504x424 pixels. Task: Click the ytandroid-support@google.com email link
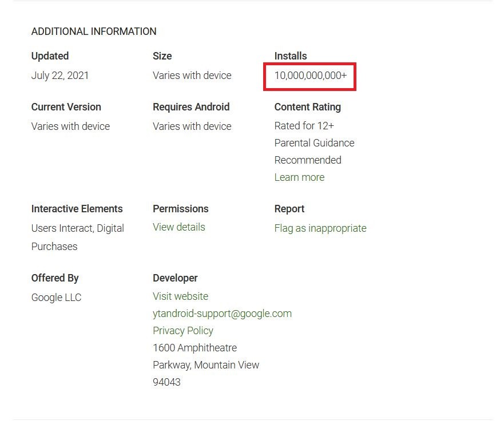[x=222, y=314]
